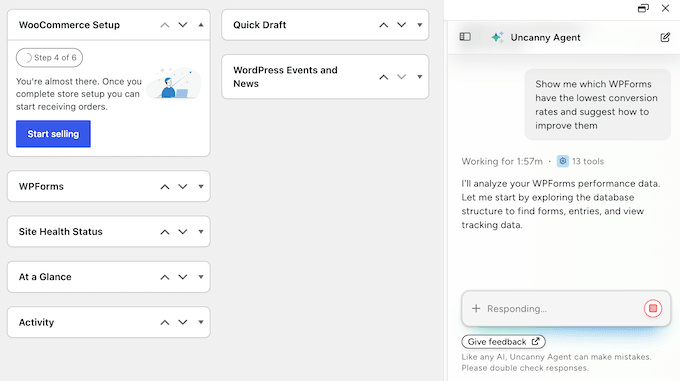Viewport: 680px width, 381px height.
Task: Expand WordPress Events and News panel
Action: coord(419,77)
